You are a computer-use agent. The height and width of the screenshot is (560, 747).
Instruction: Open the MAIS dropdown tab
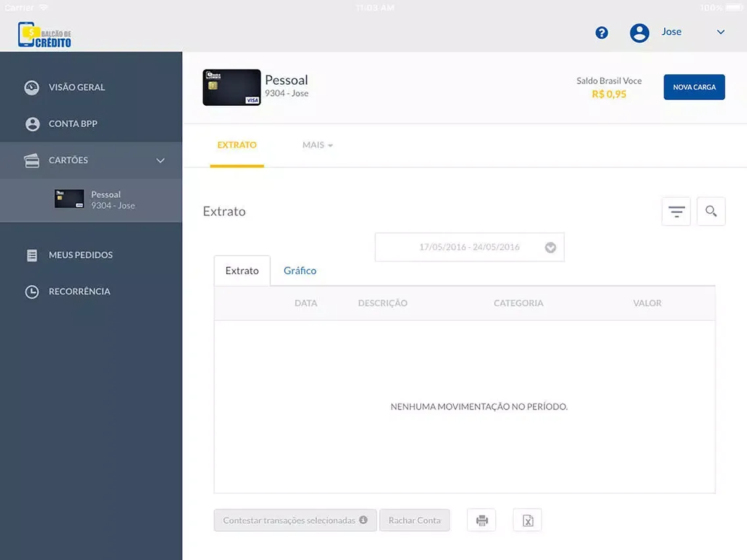[x=318, y=145]
